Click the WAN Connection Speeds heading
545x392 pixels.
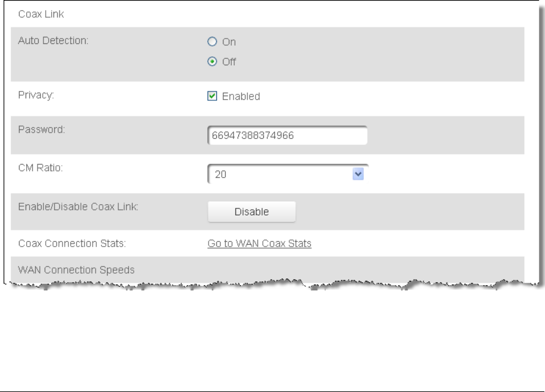[x=76, y=270]
